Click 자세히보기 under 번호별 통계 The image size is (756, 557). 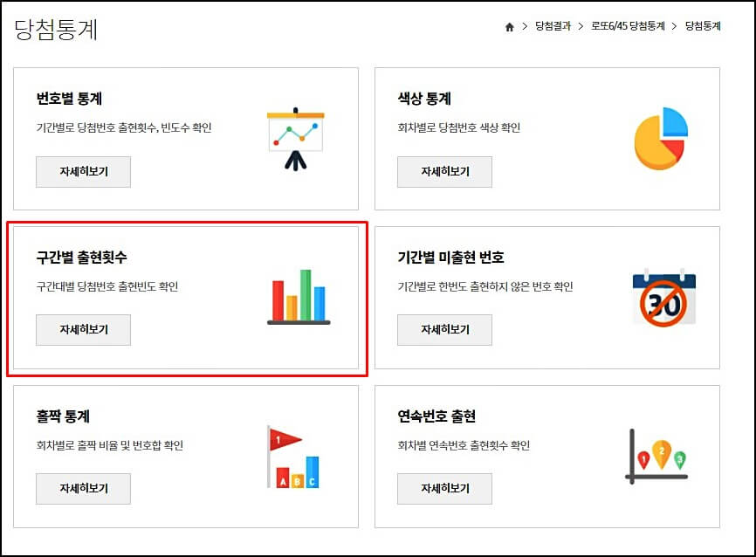(x=84, y=172)
